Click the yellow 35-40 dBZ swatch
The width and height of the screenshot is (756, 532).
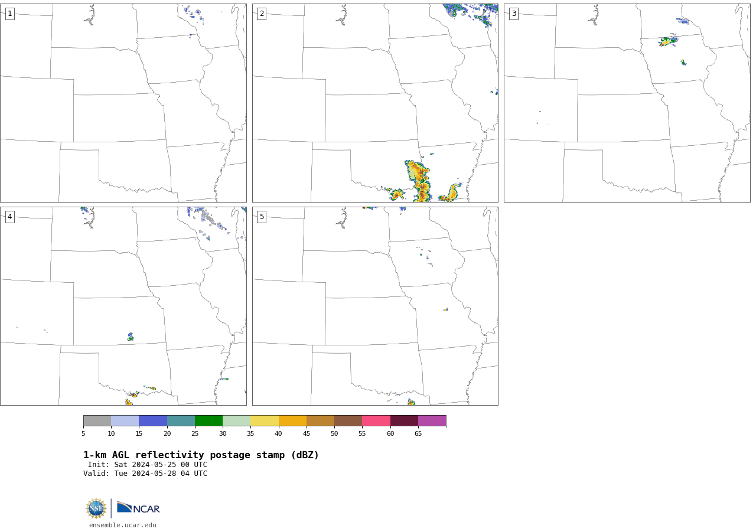click(265, 421)
